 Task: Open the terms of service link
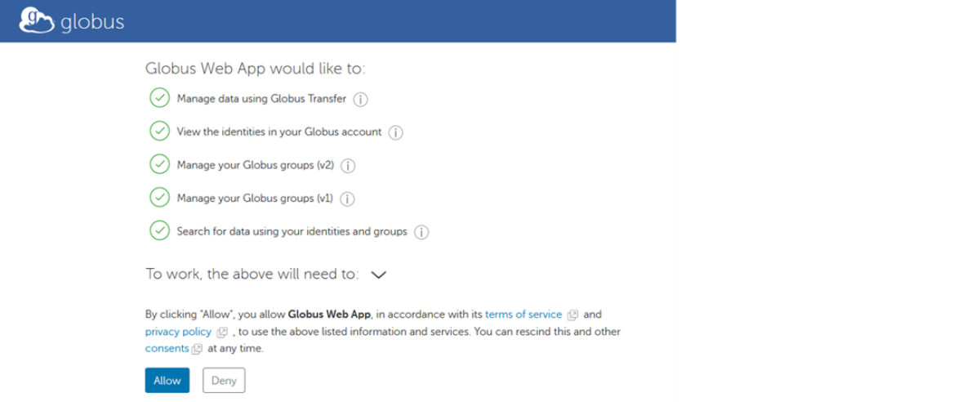523,315
